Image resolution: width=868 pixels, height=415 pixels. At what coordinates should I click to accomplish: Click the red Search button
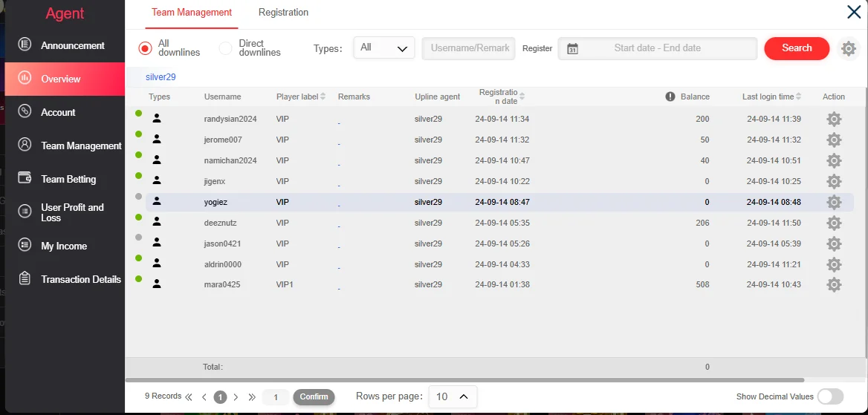tap(797, 48)
